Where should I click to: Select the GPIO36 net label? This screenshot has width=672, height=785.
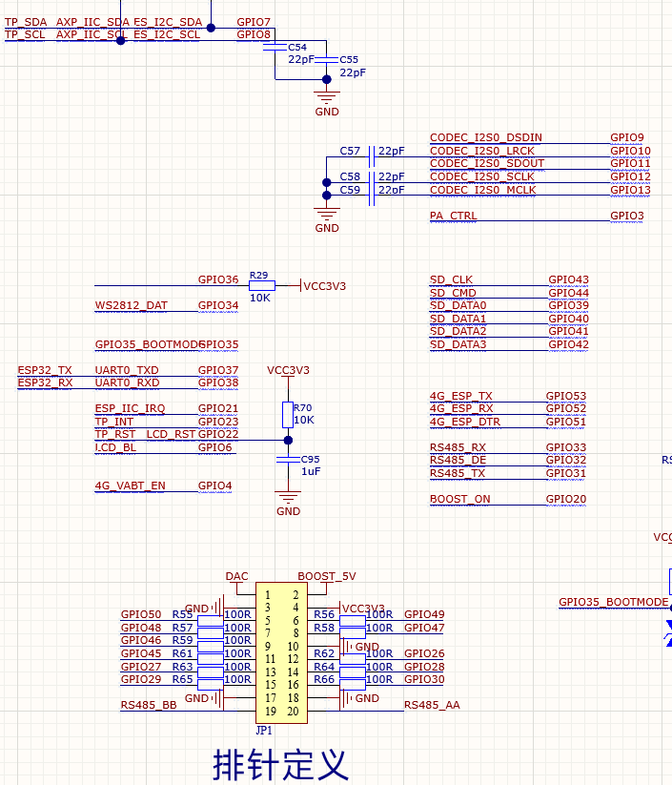click(x=218, y=279)
